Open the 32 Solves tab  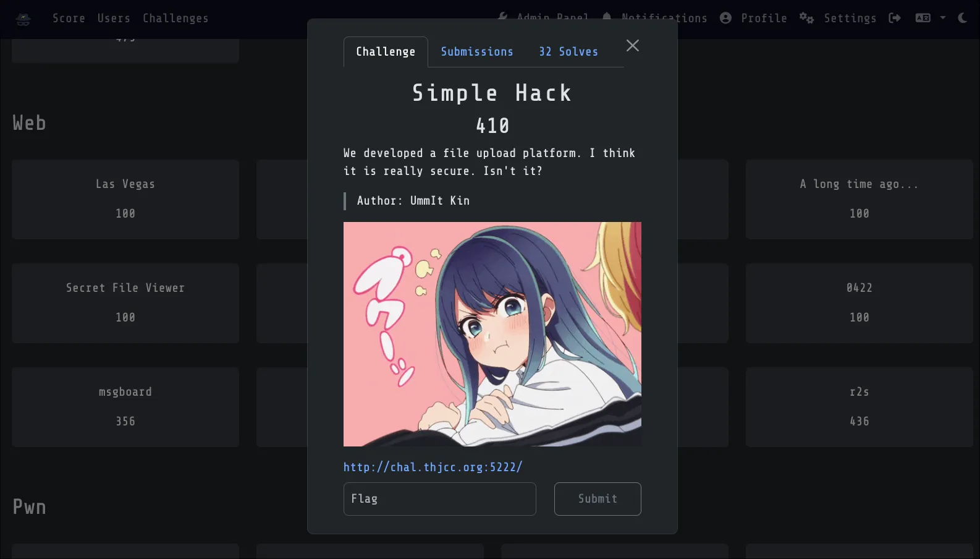coord(568,52)
